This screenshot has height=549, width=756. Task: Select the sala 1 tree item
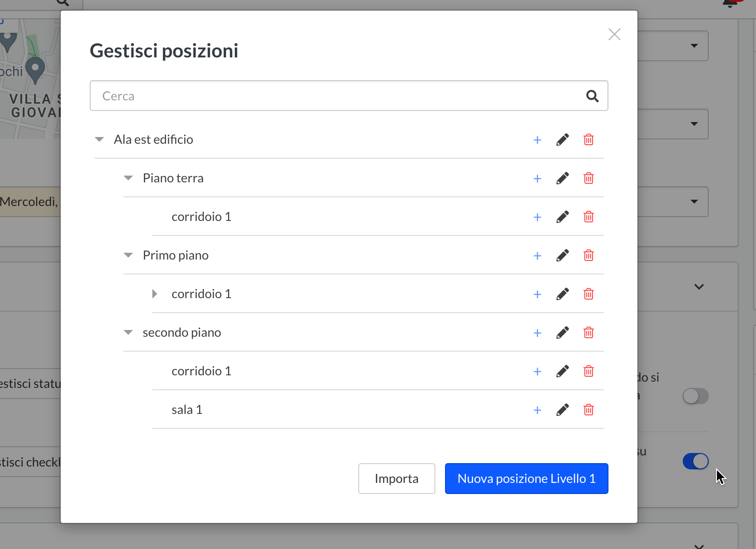pyautogui.click(x=187, y=410)
